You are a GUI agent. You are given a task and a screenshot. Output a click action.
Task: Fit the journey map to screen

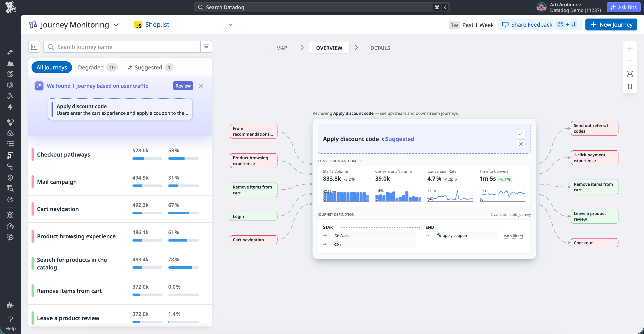[630, 74]
